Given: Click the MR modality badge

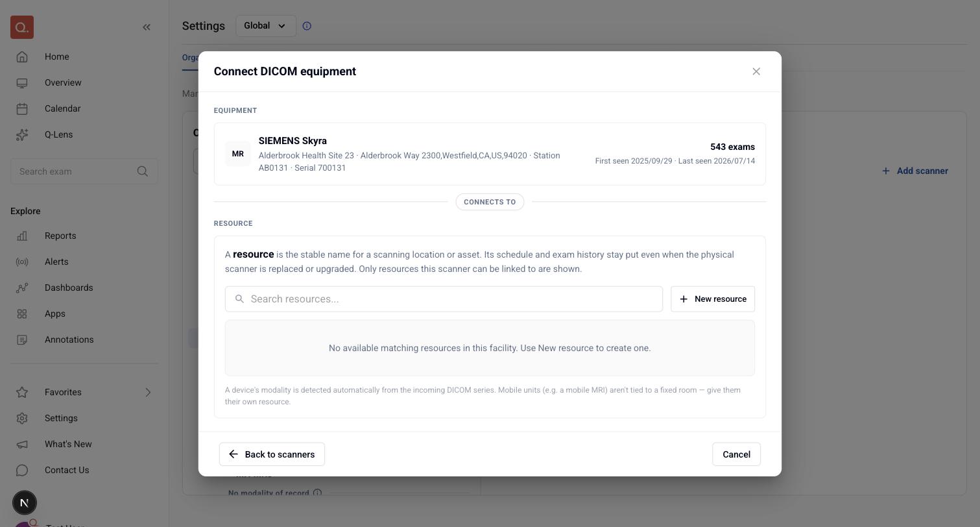Looking at the screenshot, I should 238,154.
